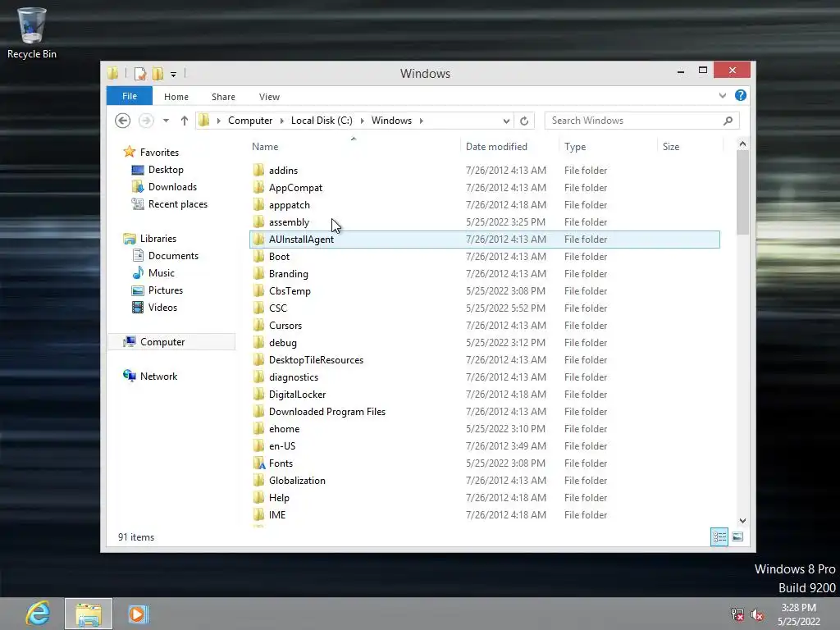Viewport: 840px width, 630px height.
Task: Select Network in the navigation pane
Action: (x=158, y=376)
